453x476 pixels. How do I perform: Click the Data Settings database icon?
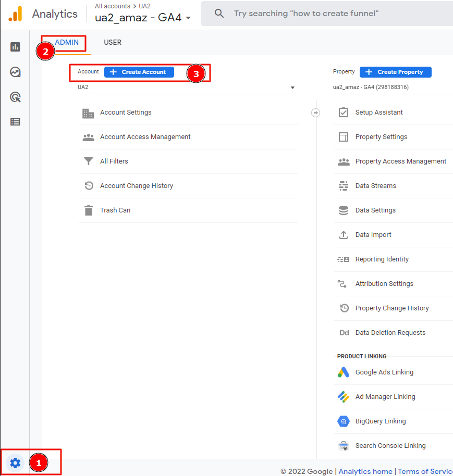pos(344,210)
